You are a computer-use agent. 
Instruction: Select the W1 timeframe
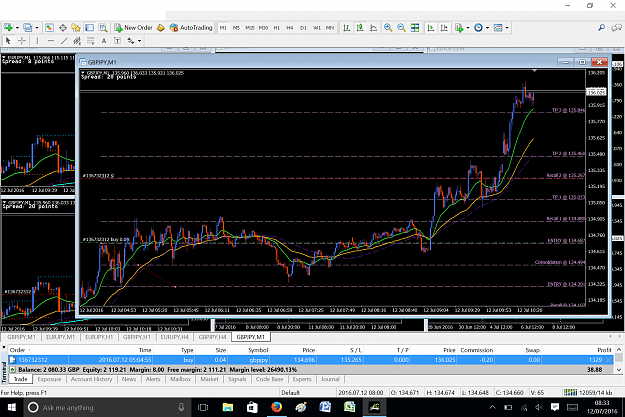pyautogui.click(x=317, y=28)
